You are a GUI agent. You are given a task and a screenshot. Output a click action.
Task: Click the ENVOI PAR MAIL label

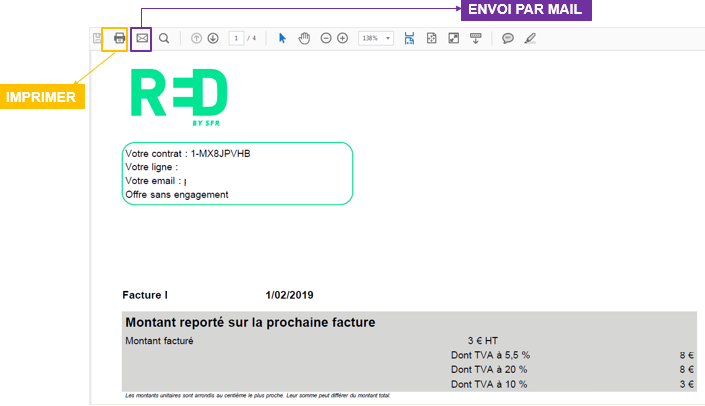pyautogui.click(x=526, y=10)
